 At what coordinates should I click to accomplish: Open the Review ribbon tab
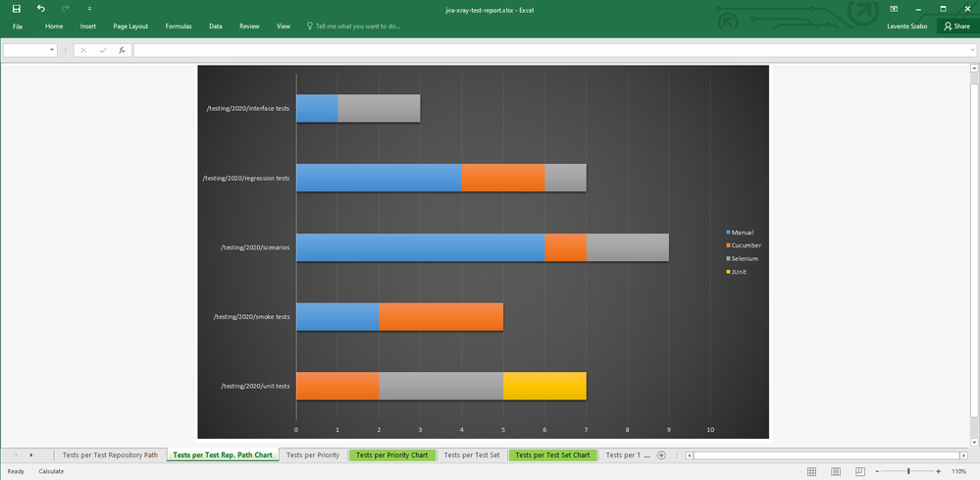(249, 27)
